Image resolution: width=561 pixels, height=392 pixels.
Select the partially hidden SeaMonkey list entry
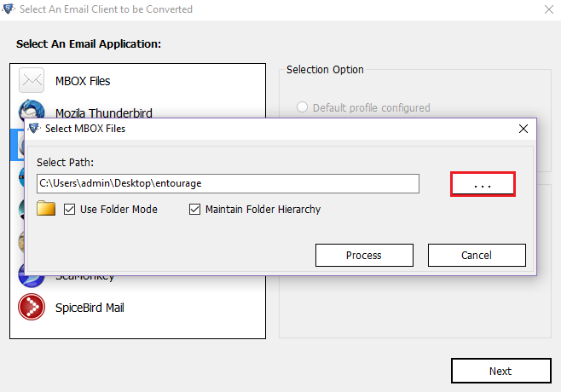(84, 278)
